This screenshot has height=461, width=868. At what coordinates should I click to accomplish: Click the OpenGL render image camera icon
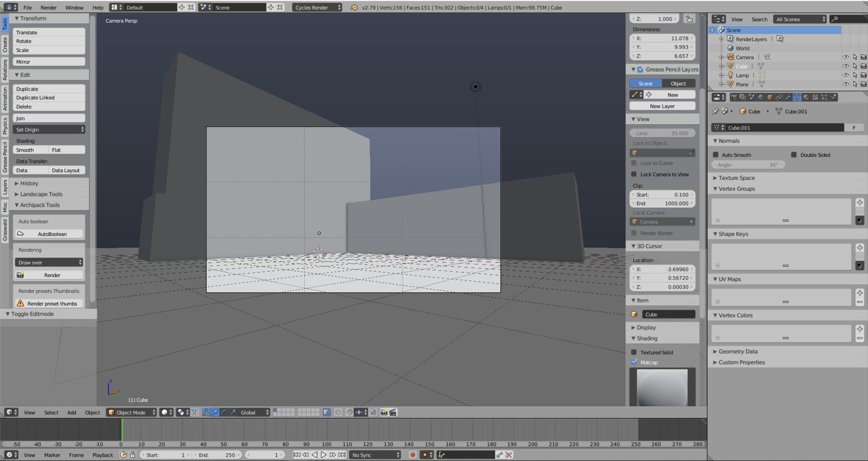click(384, 412)
